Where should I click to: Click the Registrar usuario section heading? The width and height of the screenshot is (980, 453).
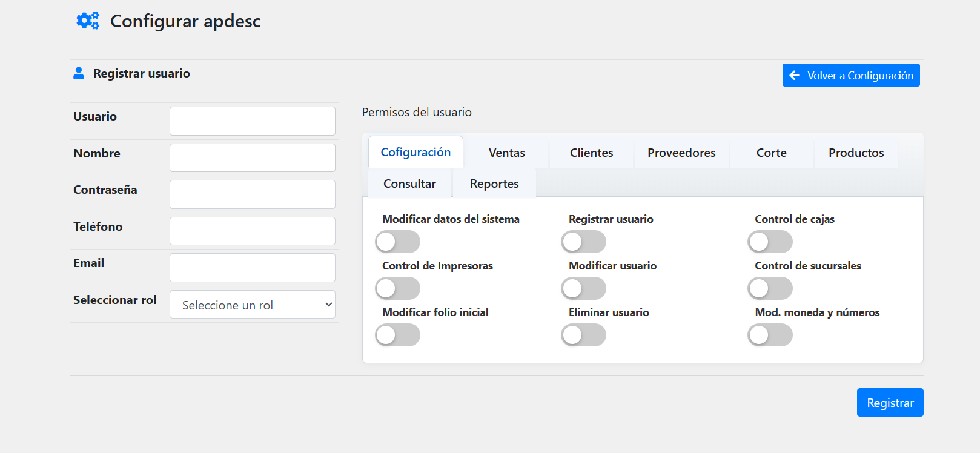tap(142, 73)
